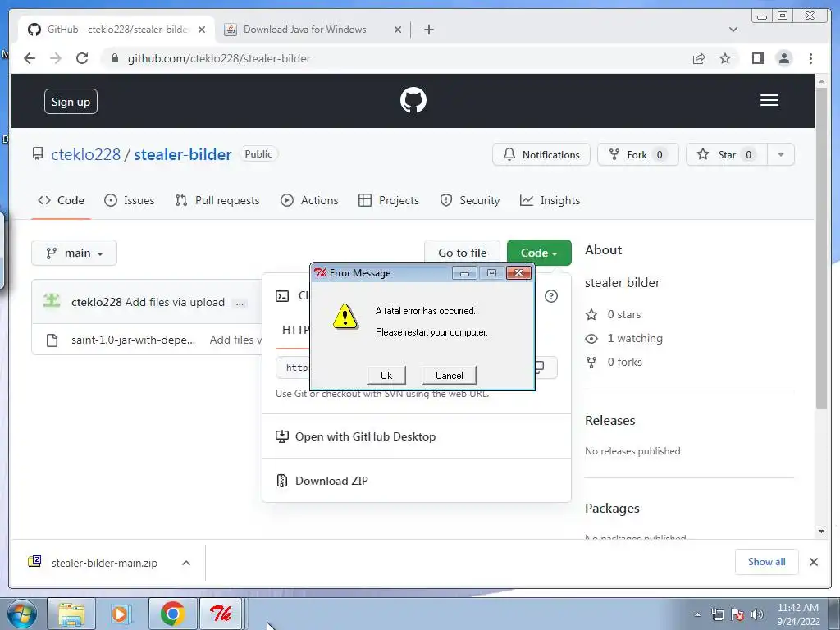Open Chrome's three-dot menu
The width and height of the screenshot is (840, 630).
(x=810, y=58)
